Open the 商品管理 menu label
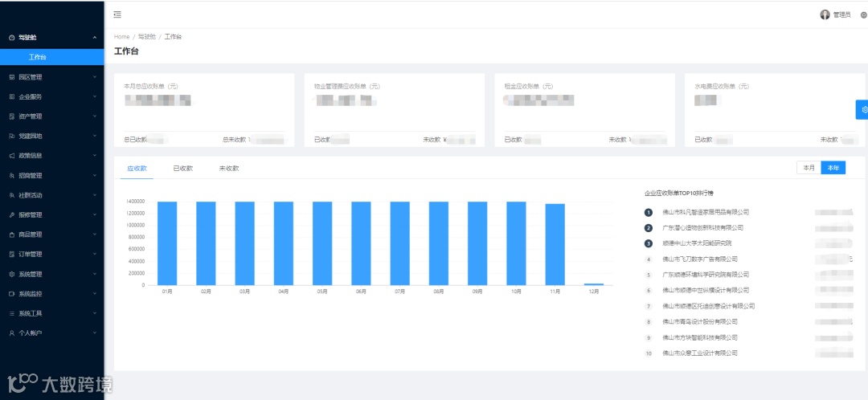 tap(31, 235)
